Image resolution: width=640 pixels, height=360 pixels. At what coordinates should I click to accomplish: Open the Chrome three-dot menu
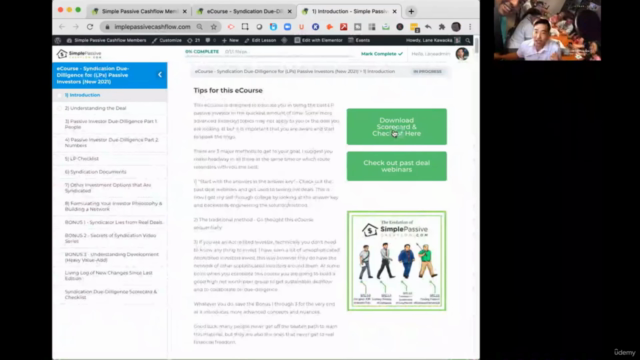pos(470,27)
